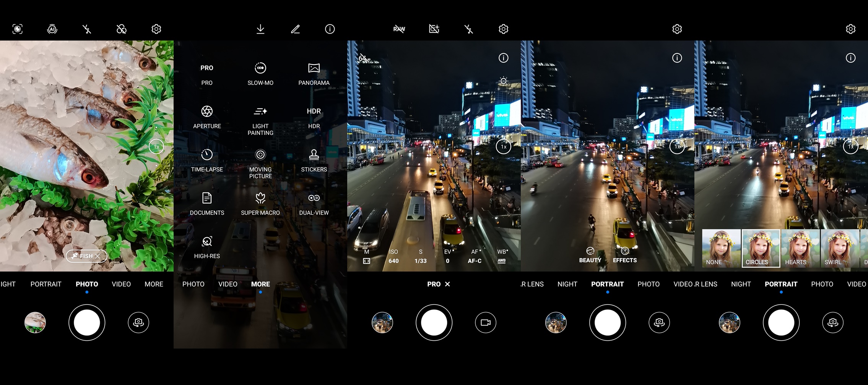Expand WB AWB white balance setting
868x385 pixels.
(x=502, y=257)
